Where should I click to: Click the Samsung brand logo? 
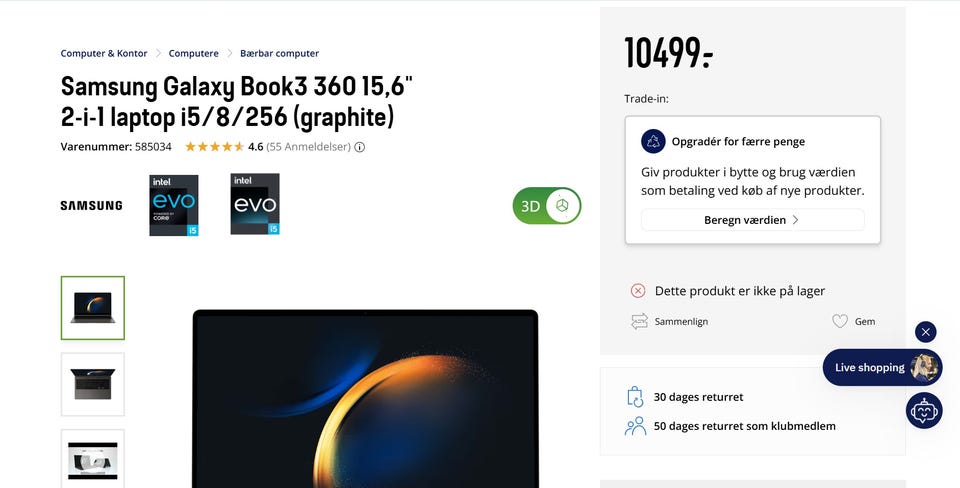point(91,206)
